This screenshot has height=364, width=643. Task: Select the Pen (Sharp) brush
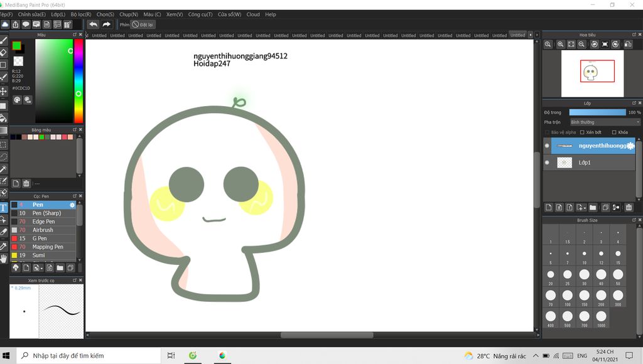click(x=43, y=213)
